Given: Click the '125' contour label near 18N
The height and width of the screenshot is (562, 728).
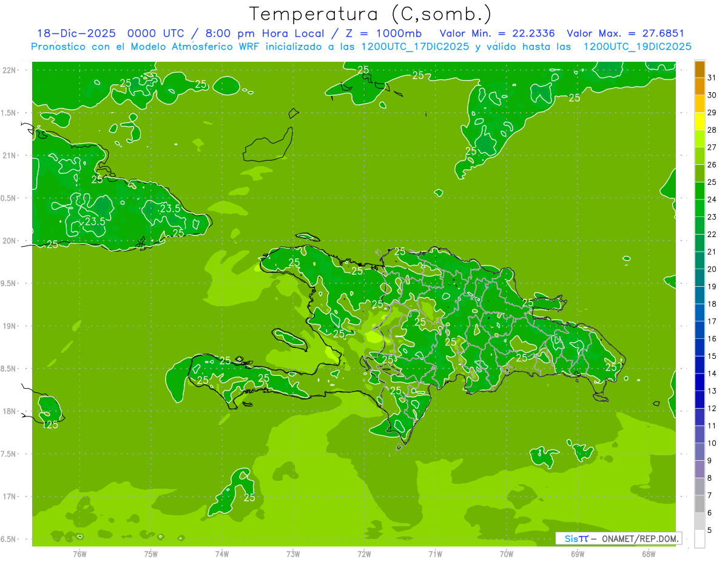Looking at the screenshot, I should pyautogui.click(x=50, y=425).
